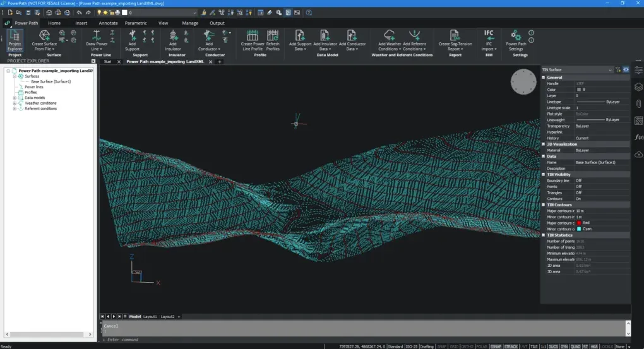The image size is (644, 349).
Task: Open the layer dropdown in top toolbar
Action: click(194, 13)
